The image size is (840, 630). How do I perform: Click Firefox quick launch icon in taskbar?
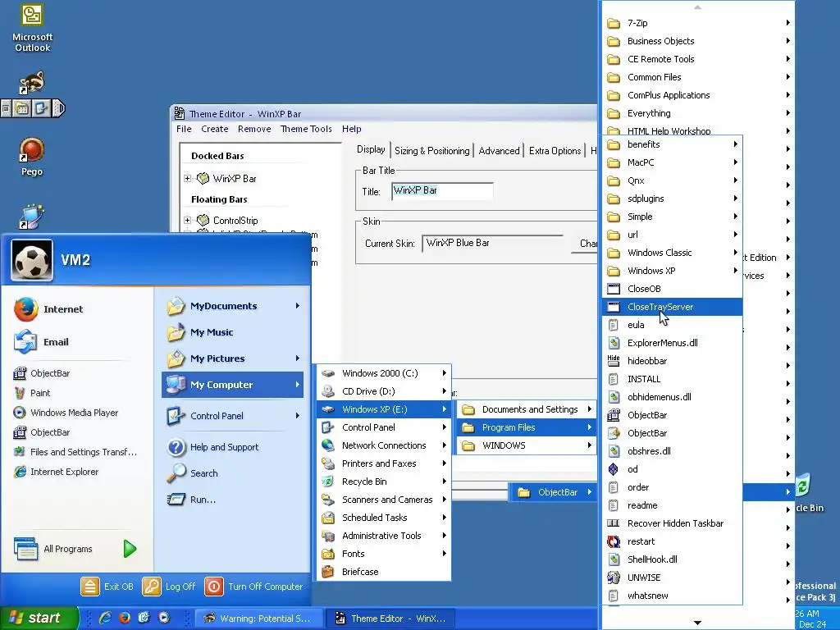(x=125, y=618)
